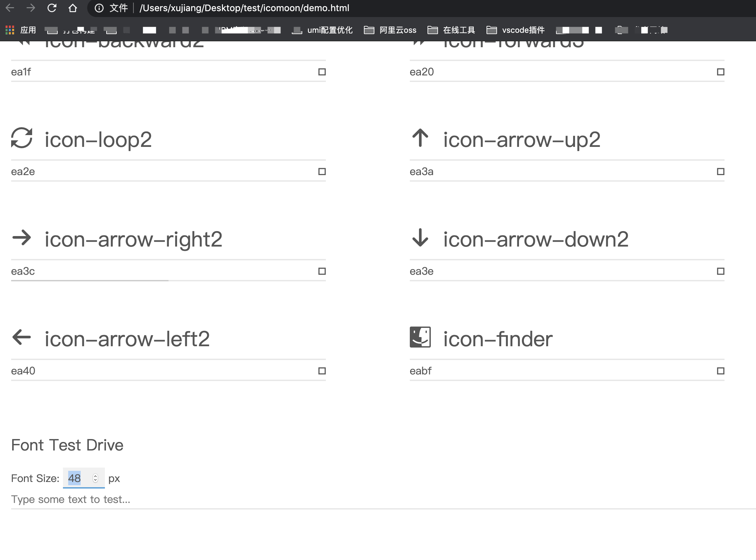This screenshot has width=756, height=560.
Task: Click the browser back arrow
Action: (10, 8)
